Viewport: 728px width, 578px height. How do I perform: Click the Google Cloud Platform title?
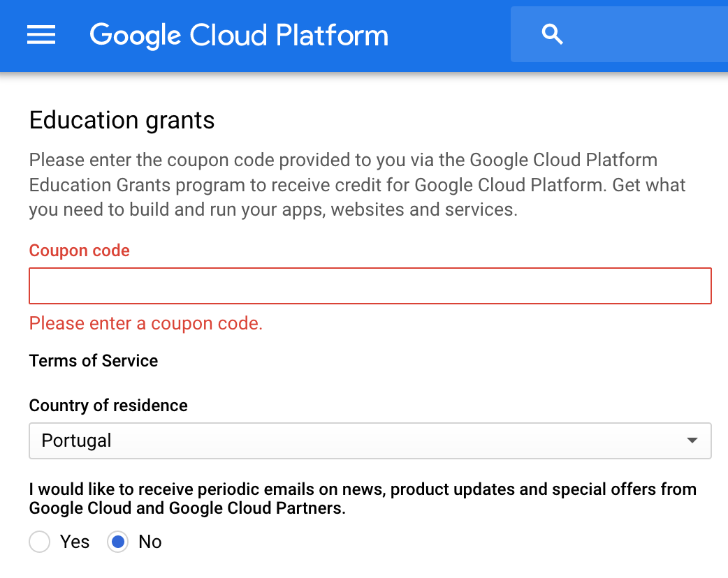coord(239,35)
